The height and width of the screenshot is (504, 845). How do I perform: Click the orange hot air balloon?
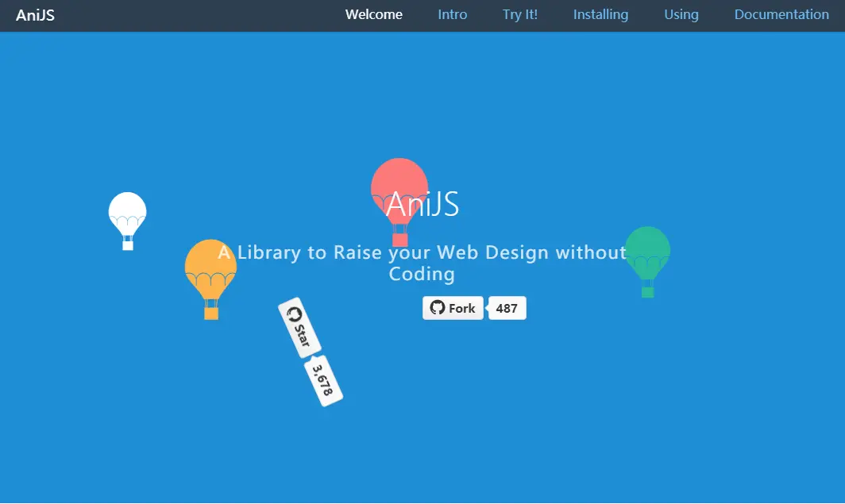pos(210,279)
